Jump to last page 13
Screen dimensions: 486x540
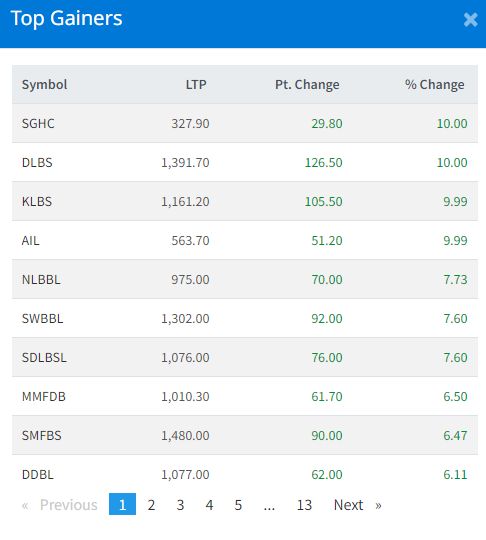pos(304,505)
